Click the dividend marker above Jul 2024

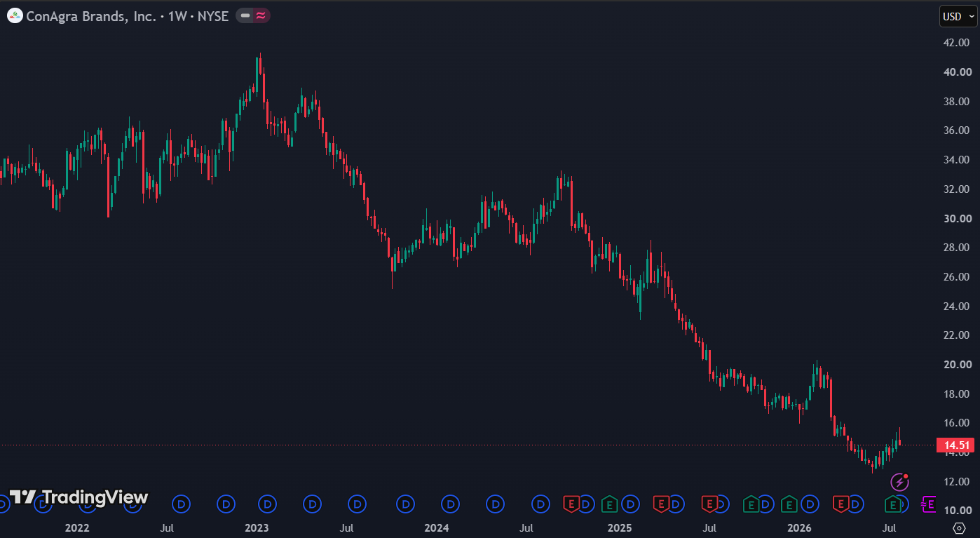pos(540,503)
